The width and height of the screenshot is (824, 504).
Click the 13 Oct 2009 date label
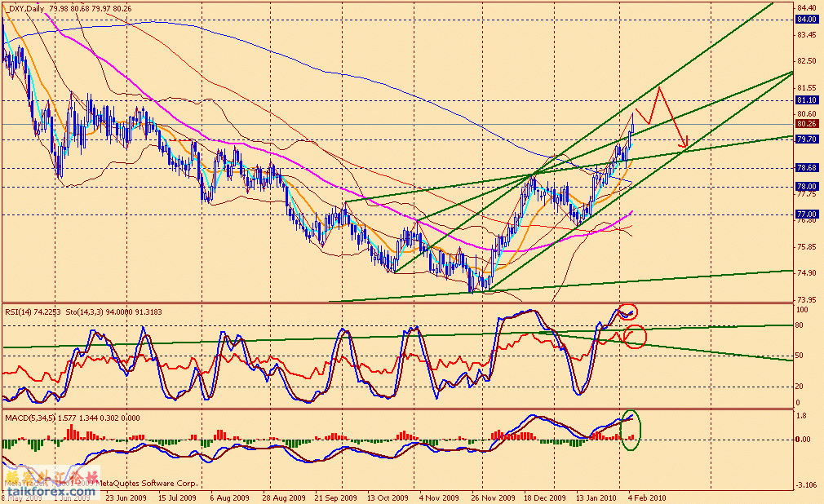coord(388,497)
